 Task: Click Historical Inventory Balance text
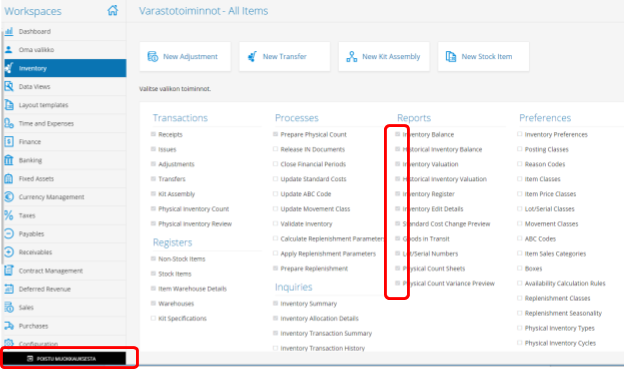coord(442,149)
